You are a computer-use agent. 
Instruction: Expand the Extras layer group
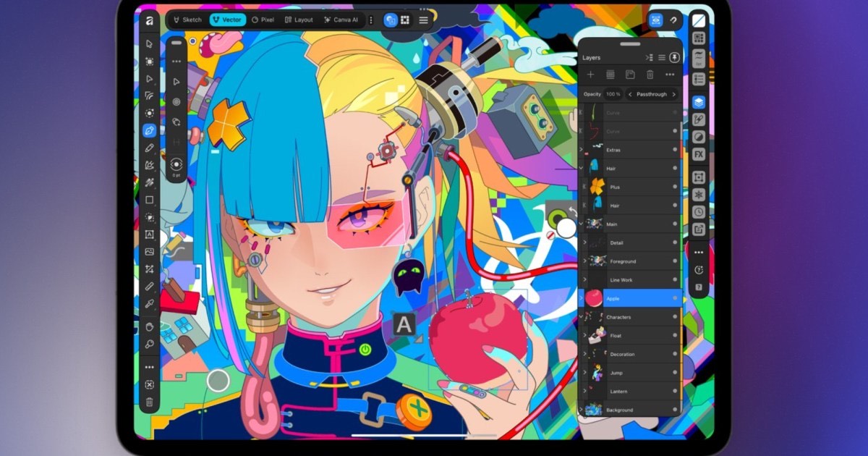coord(582,151)
